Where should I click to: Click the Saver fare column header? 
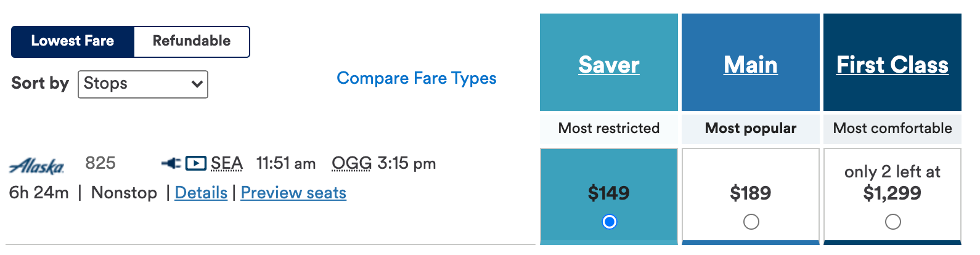[609, 65]
